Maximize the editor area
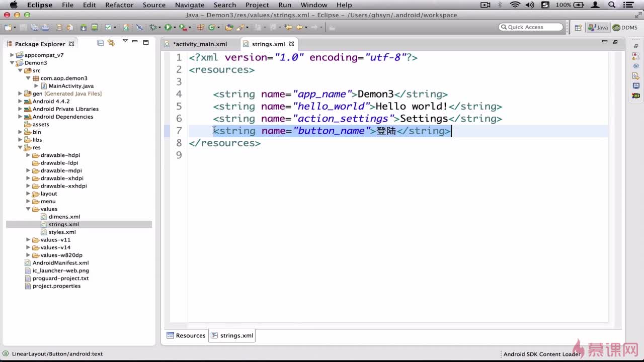This screenshot has height=362, width=644. point(615,42)
